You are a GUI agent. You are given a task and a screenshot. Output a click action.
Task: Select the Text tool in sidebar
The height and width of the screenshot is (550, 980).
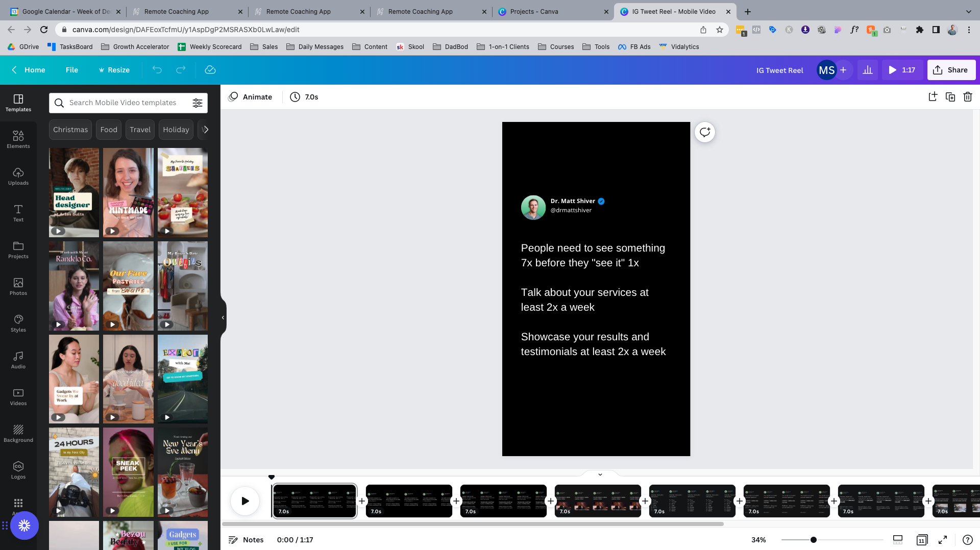(18, 213)
